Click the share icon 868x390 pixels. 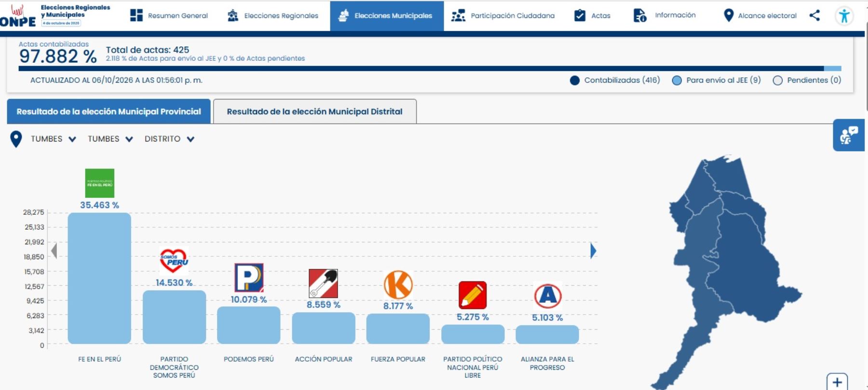pyautogui.click(x=814, y=15)
